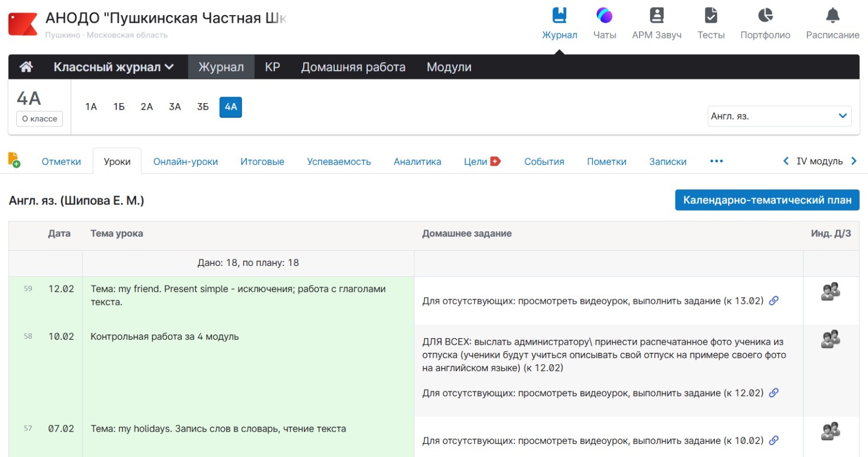Click the 'Инд. Д/З' column header
Image resolution: width=868 pixels, height=457 pixels.
tap(831, 233)
